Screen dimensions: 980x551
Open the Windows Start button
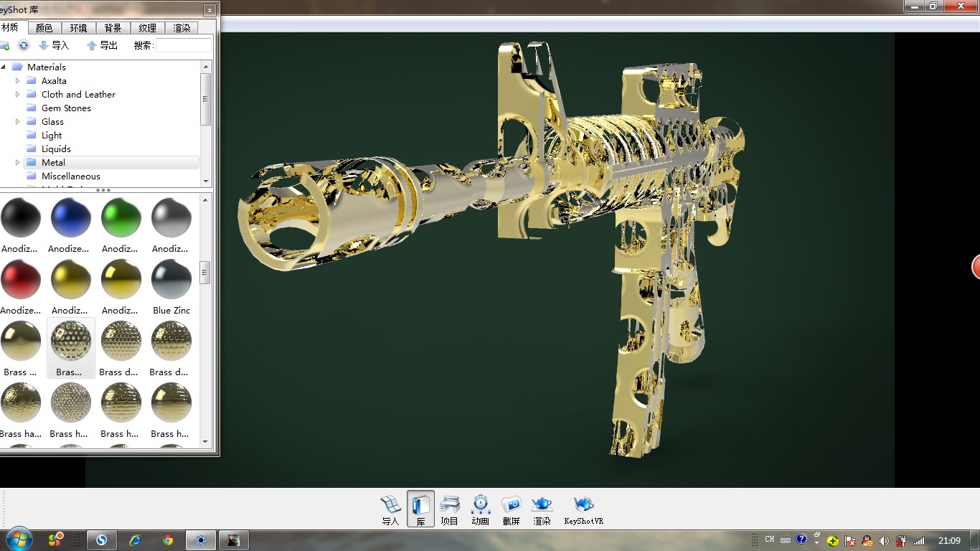[x=19, y=540]
